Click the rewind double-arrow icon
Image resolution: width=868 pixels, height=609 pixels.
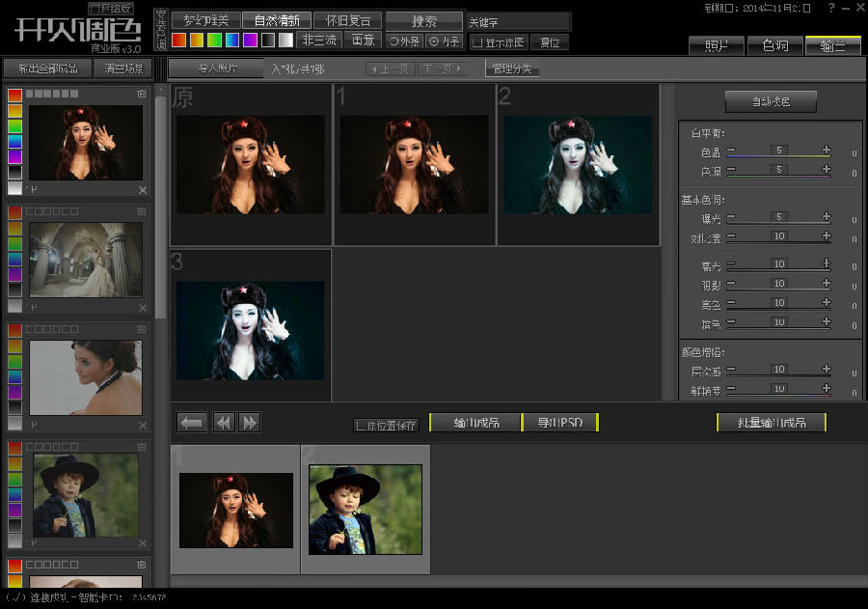224,422
